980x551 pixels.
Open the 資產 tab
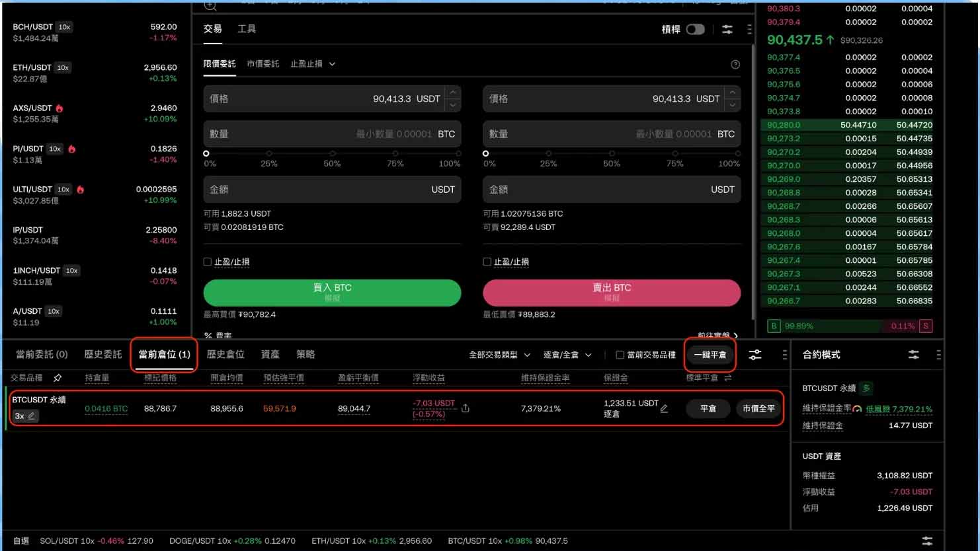point(270,355)
